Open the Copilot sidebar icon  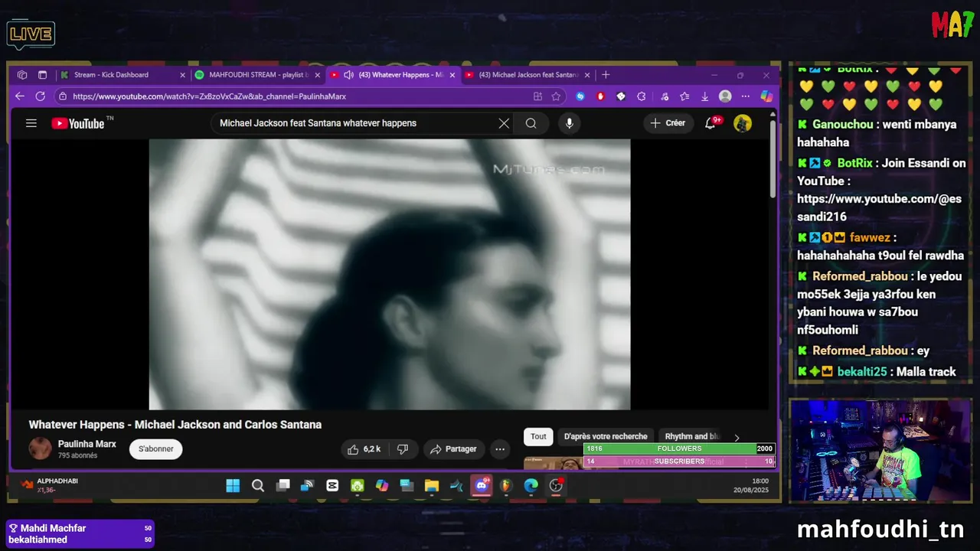point(766,96)
